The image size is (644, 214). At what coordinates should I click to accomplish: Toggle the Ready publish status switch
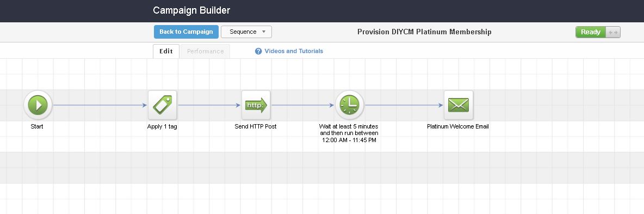pyautogui.click(x=598, y=32)
